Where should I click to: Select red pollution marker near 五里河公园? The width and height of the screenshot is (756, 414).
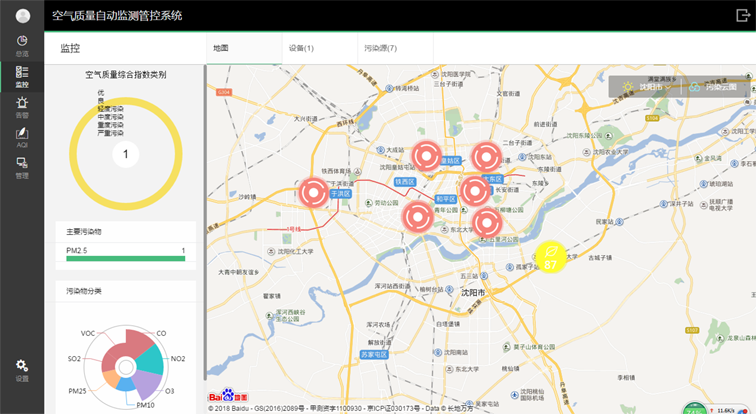point(486,223)
